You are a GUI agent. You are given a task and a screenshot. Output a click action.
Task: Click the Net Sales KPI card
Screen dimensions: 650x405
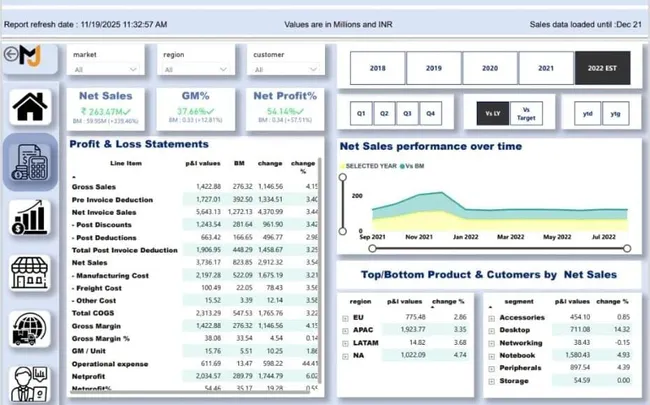click(106, 109)
